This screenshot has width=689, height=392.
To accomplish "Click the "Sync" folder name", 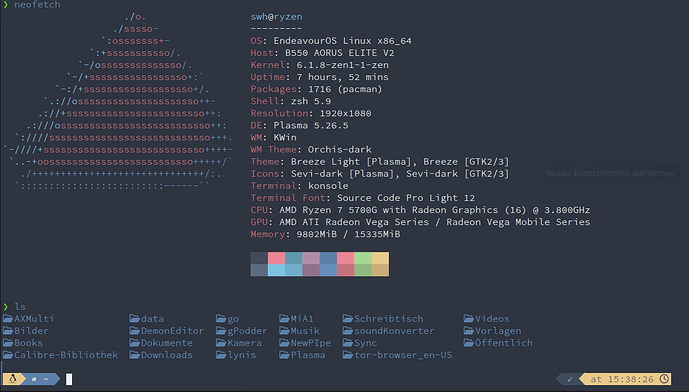I will pyautogui.click(x=366, y=343).
